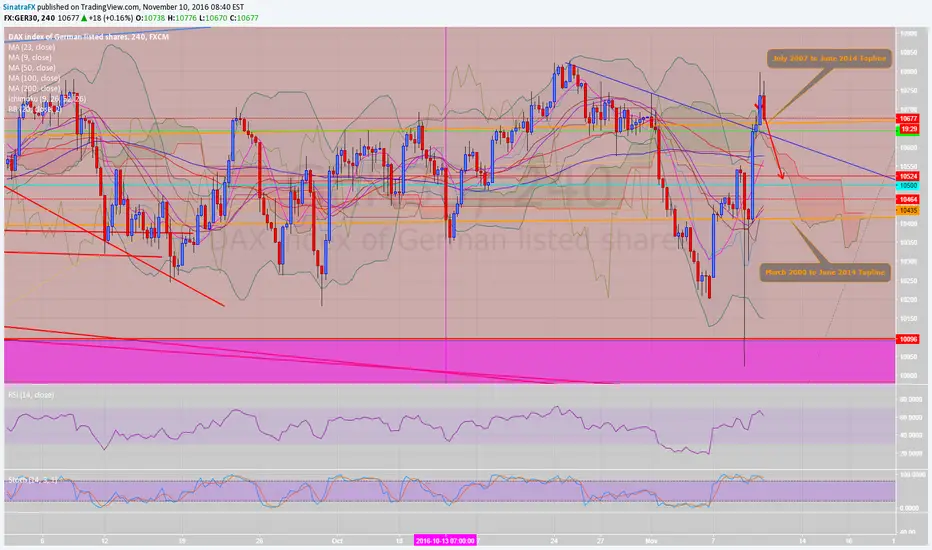
Task: Select the BB indicator legend
Action: 34,109
